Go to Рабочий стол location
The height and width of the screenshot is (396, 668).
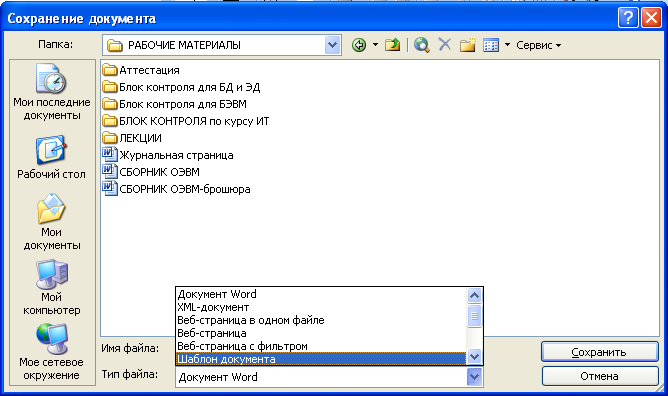(52, 157)
